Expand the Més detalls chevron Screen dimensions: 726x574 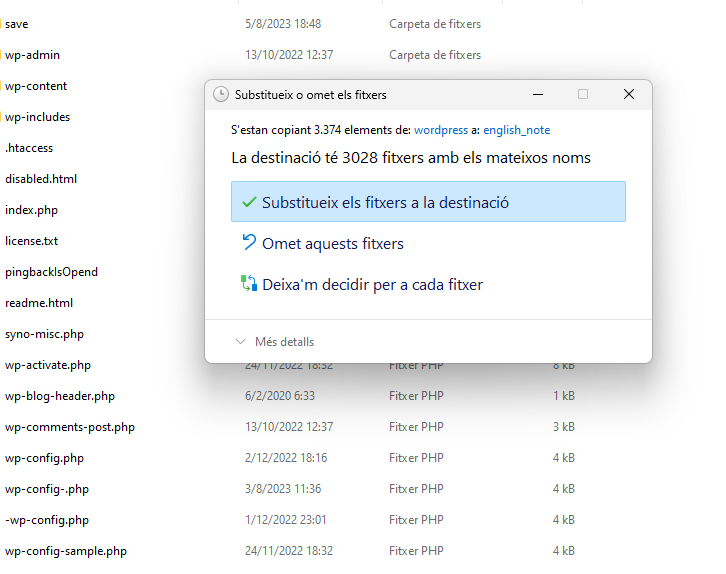click(240, 342)
